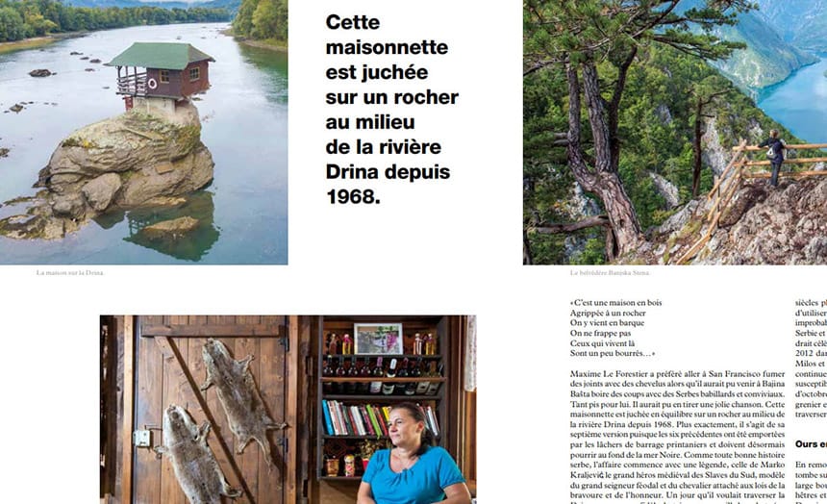Click the framed picture on top shelf

click(x=378, y=339)
